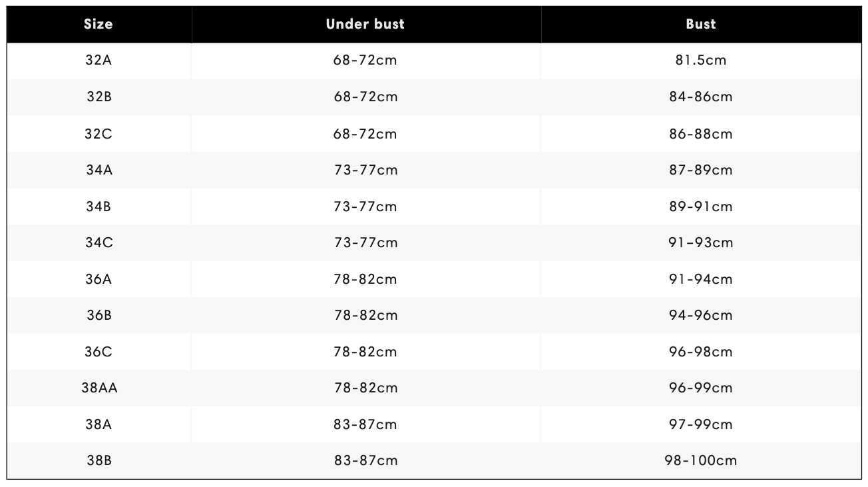Screen dimensions: 868x487
Task: Click the Size column header
Action: coord(99,25)
